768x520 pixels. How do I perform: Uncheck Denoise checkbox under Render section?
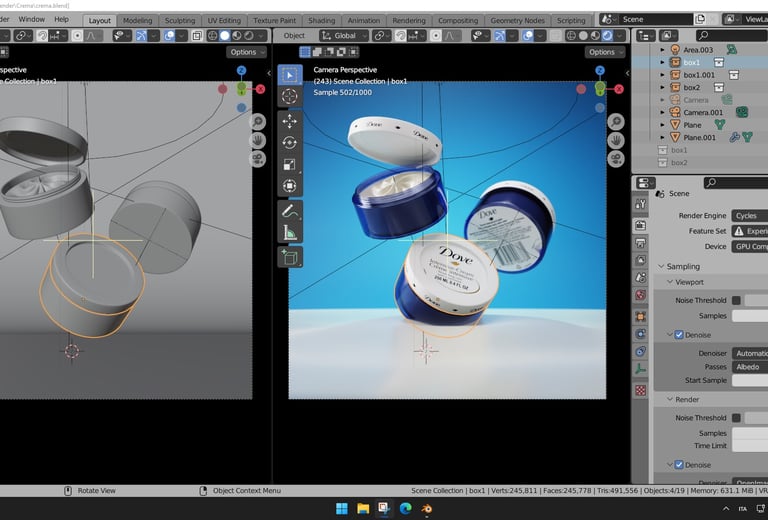679,465
